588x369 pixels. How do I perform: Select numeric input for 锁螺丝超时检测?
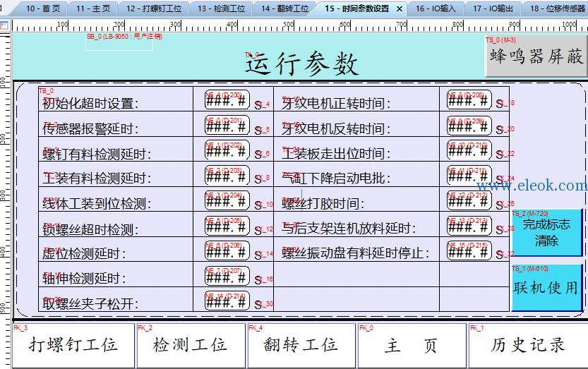tap(227, 225)
